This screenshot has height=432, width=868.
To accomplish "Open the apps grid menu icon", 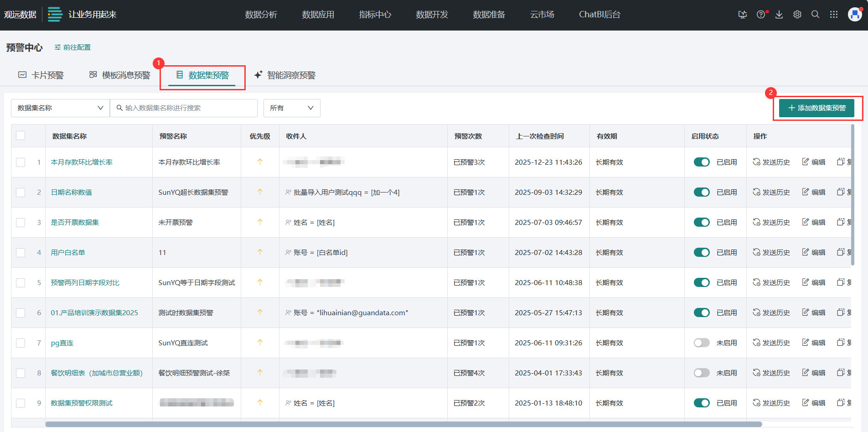I will click(833, 15).
